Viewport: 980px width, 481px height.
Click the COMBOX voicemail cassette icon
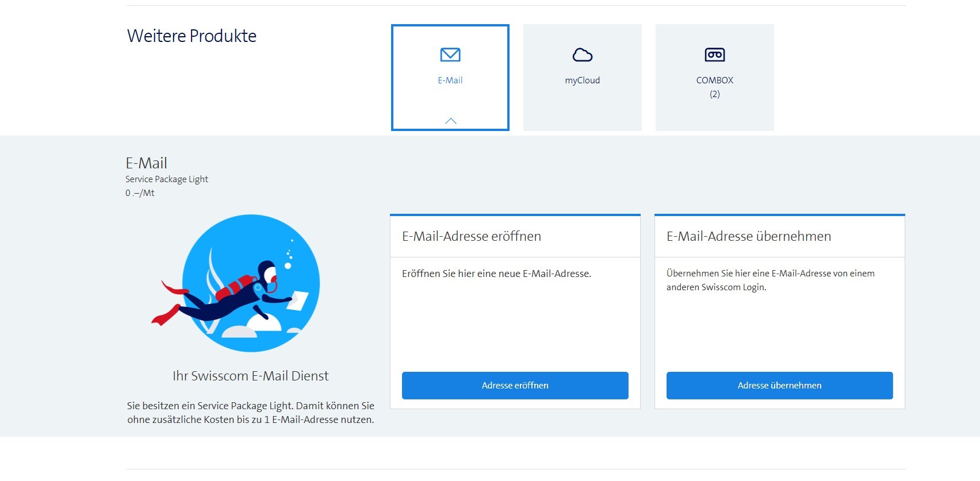point(714,55)
